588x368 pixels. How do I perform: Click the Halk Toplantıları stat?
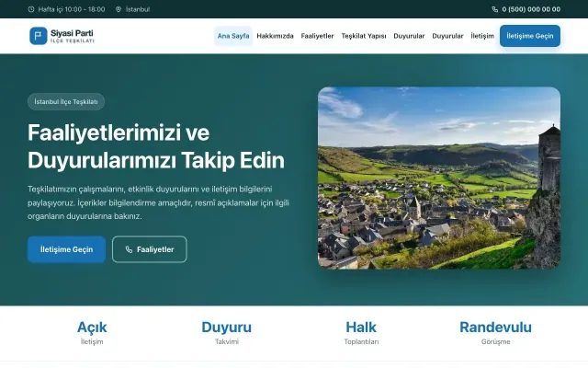[x=361, y=333]
